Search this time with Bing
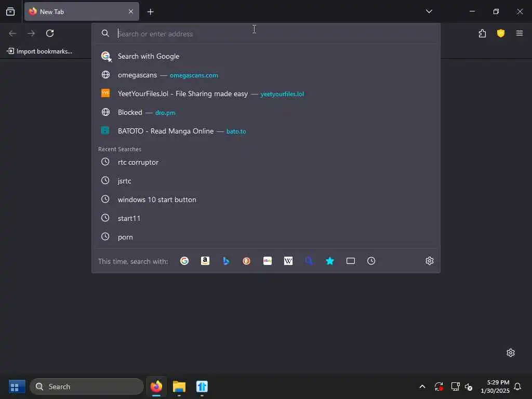This screenshot has height=399, width=532. [x=226, y=261]
